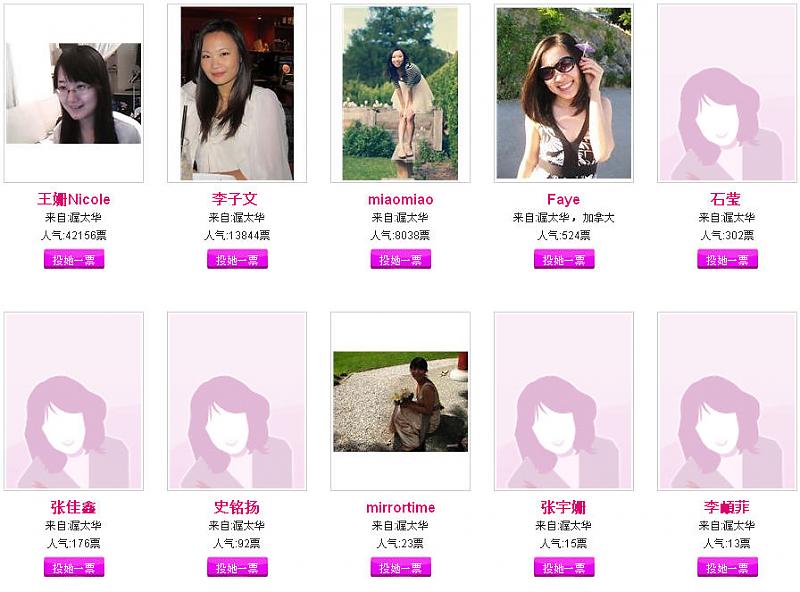800x592 pixels.
Task: Cast a vote for 史铭扬
Action: point(237,567)
